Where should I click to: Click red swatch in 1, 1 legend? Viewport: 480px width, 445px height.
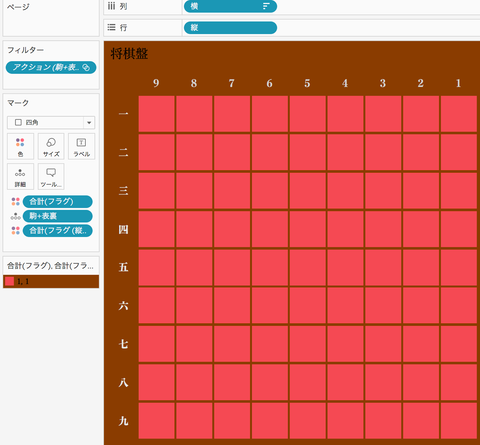[x=9, y=281]
